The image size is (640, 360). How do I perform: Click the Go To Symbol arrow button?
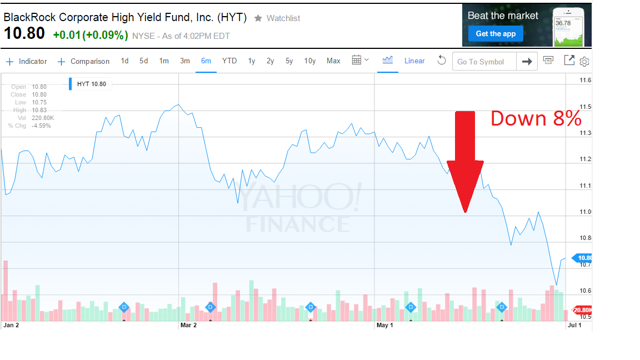tap(527, 62)
